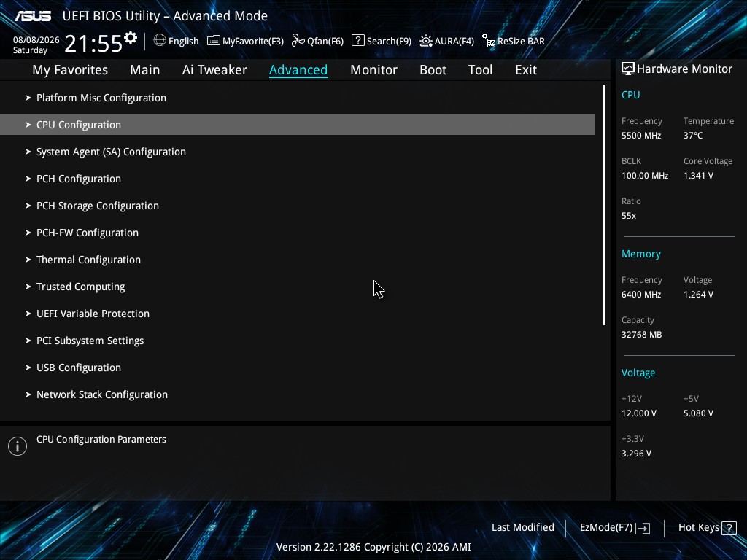This screenshot has height=560, width=747.
Task: Click the Hot Keys question-mark icon
Action: (729, 528)
